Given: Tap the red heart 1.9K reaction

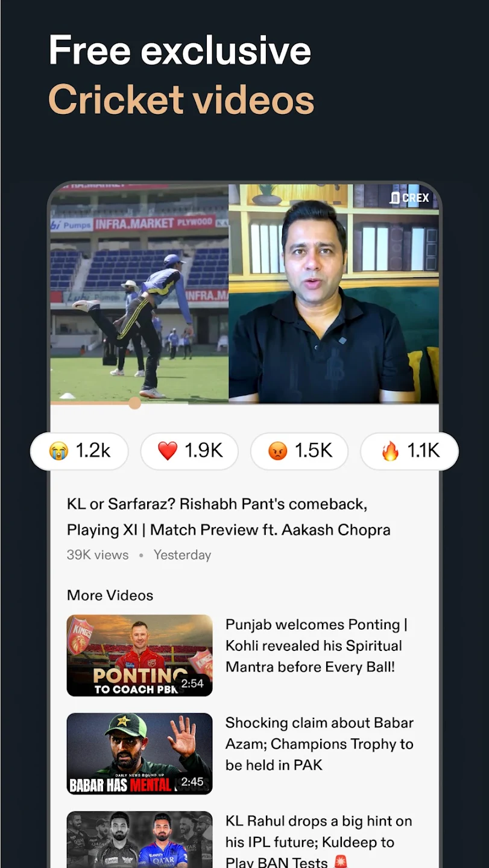Looking at the screenshot, I should [x=189, y=451].
